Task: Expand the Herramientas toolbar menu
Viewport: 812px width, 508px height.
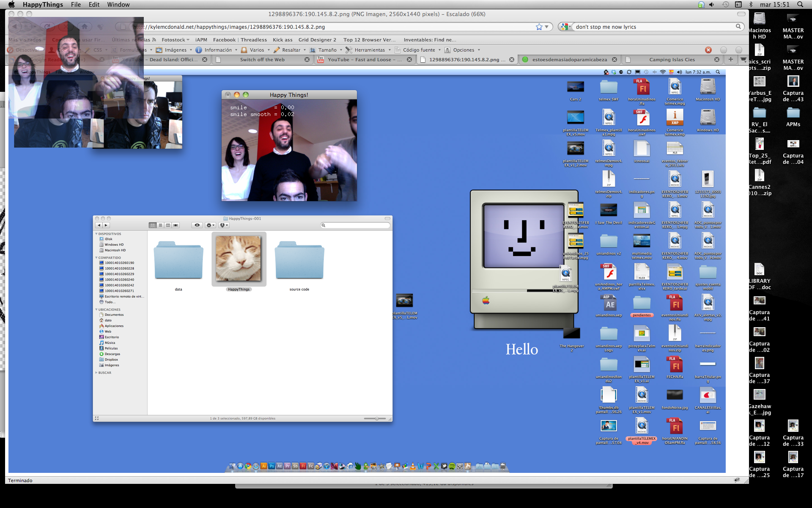Action: point(368,50)
